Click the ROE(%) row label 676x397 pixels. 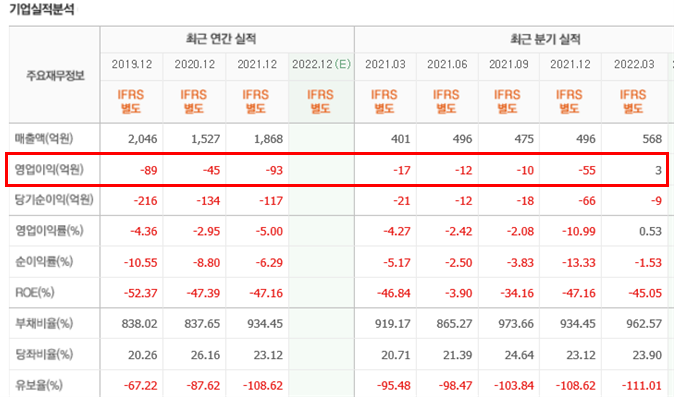coord(34,293)
